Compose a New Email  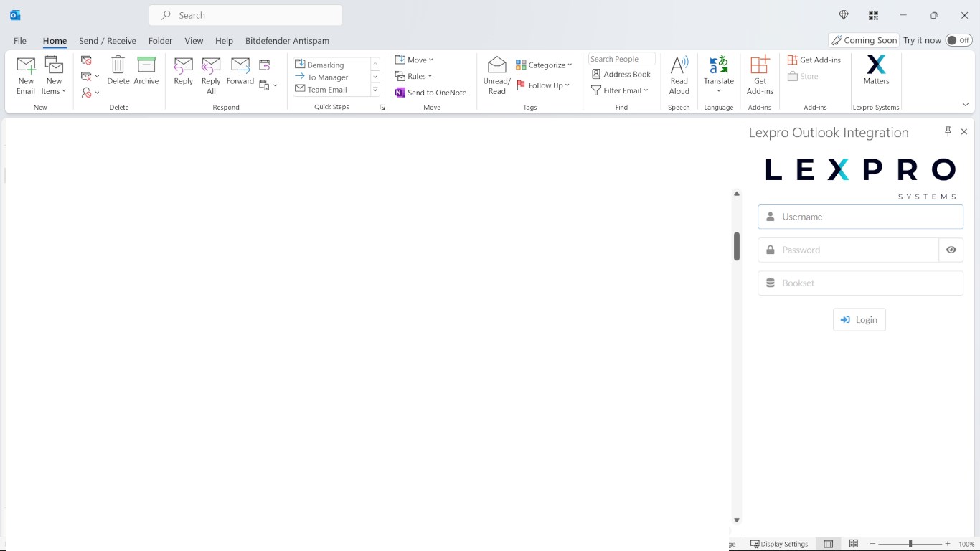[26, 75]
